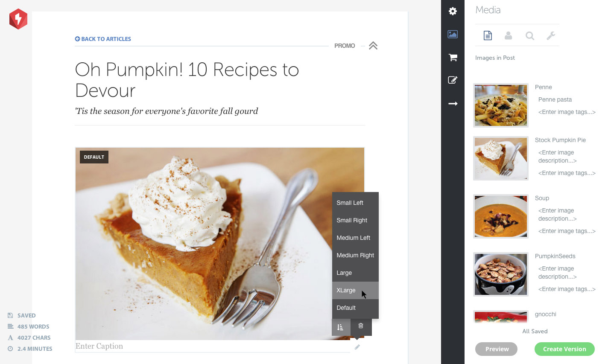Click the right arrow sidebar icon
This screenshot has height=364, width=611.
click(x=453, y=104)
